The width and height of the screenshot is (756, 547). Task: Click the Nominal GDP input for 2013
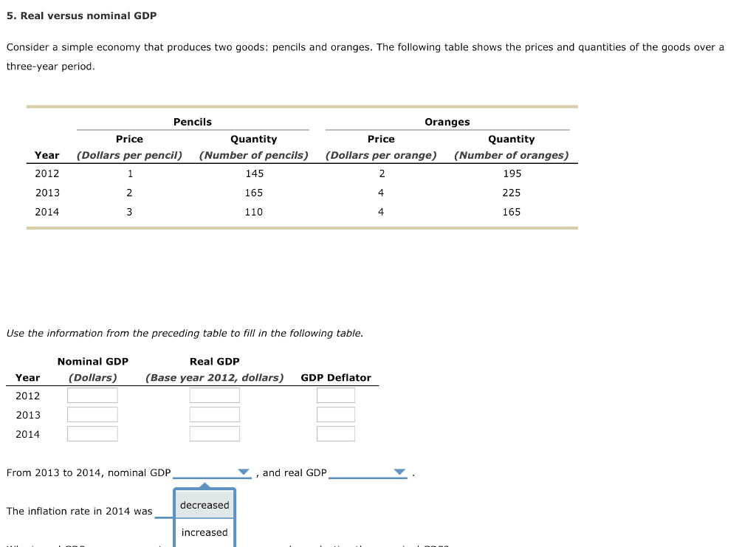tap(92, 413)
